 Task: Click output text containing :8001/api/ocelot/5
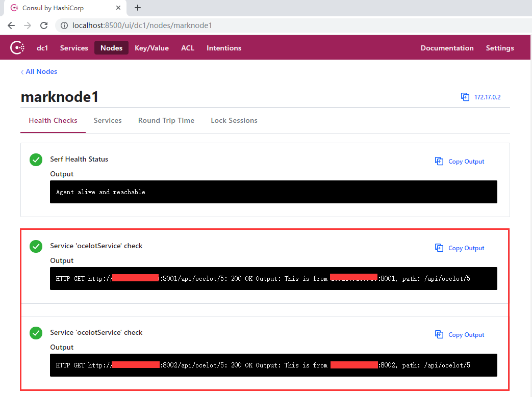tap(263, 279)
